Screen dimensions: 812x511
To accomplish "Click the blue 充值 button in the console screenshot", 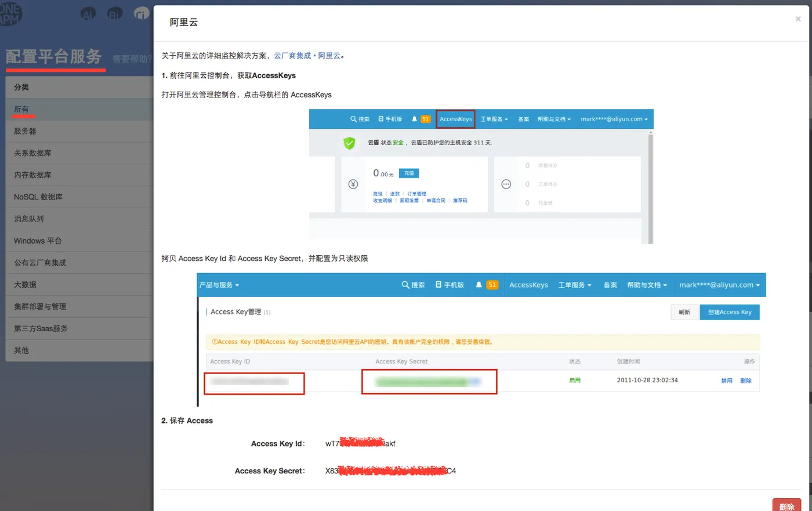I will pos(409,173).
